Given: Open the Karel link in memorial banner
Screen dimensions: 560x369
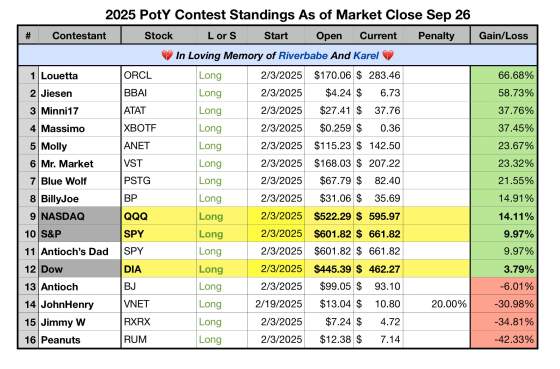Looking at the screenshot, I should (x=366, y=55).
